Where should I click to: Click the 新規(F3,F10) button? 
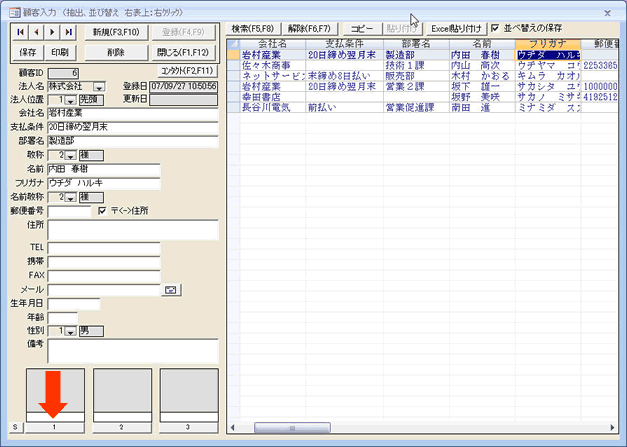coord(116,32)
